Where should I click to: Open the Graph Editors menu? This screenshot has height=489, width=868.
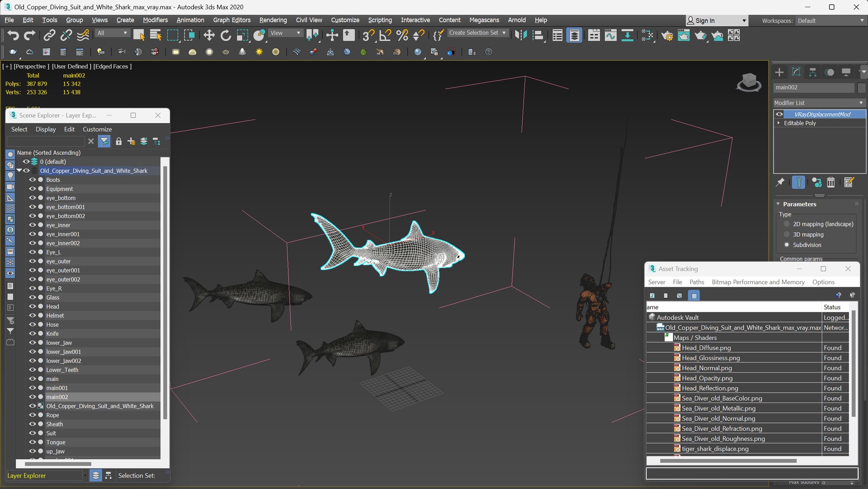tap(232, 20)
